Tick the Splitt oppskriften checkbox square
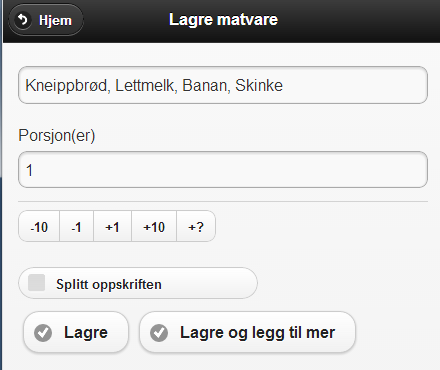 [37, 283]
